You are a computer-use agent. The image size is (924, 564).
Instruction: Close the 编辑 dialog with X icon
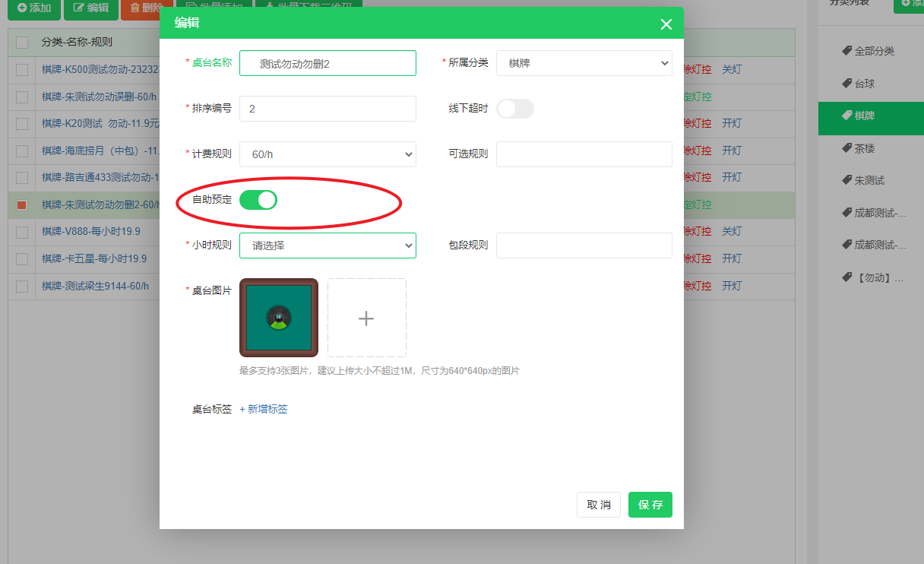666,24
